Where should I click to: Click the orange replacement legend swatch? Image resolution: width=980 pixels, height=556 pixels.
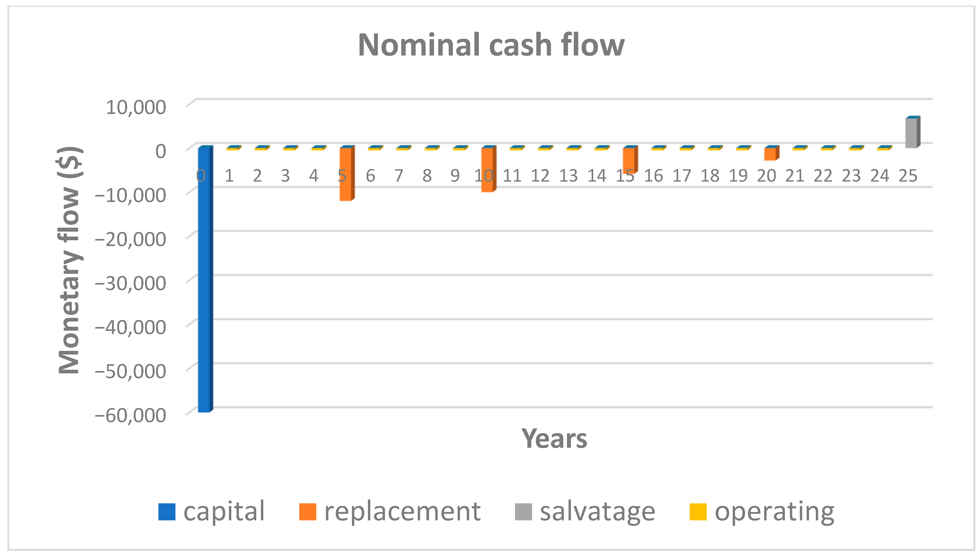(308, 512)
